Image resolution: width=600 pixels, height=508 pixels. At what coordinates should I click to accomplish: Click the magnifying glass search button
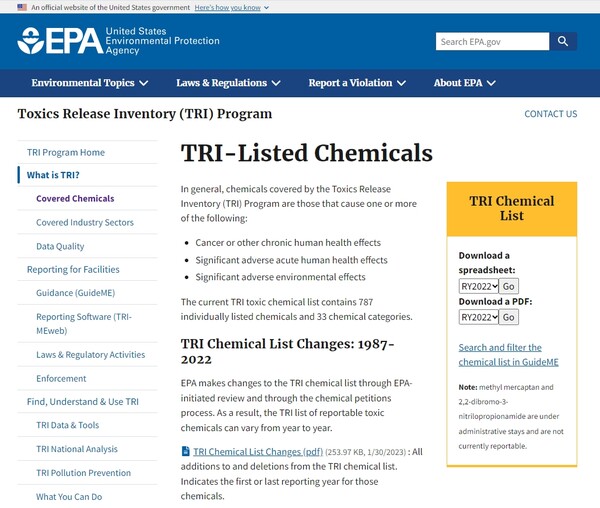[563, 41]
